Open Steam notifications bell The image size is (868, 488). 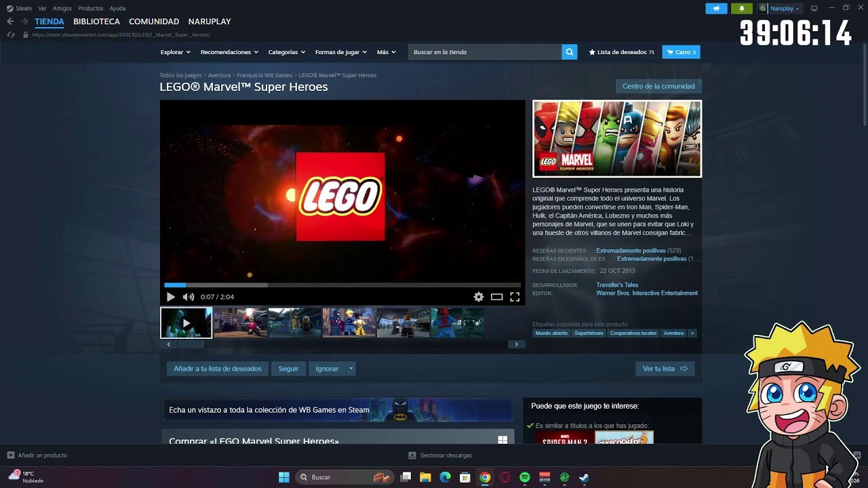coord(741,8)
